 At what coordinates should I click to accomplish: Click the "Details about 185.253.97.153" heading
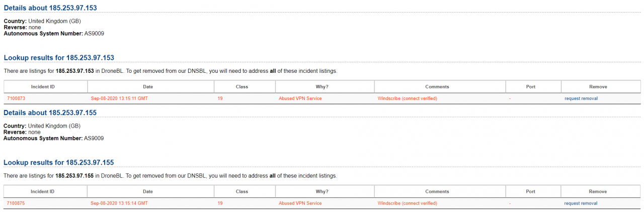pyautogui.click(x=50, y=8)
